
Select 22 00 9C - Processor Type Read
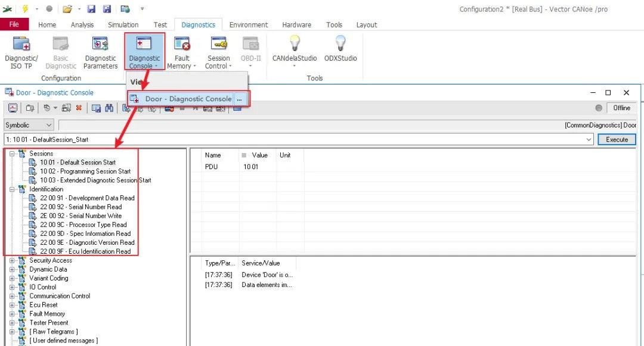[x=83, y=225]
